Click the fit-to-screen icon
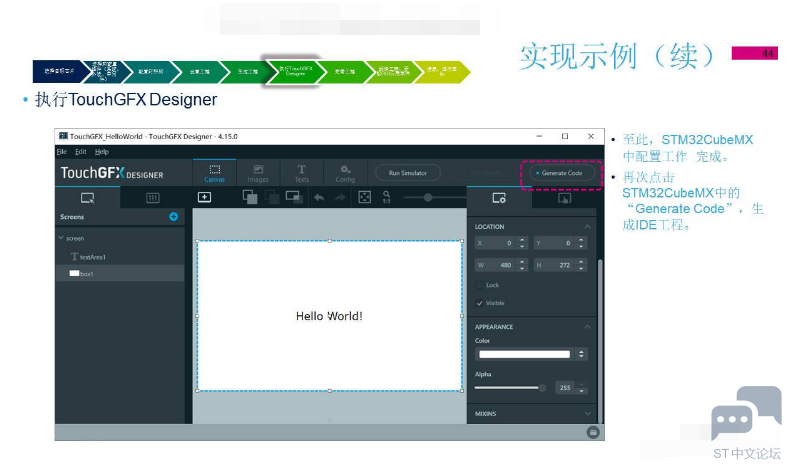Viewport: 790px width, 469px height. pos(364,197)
